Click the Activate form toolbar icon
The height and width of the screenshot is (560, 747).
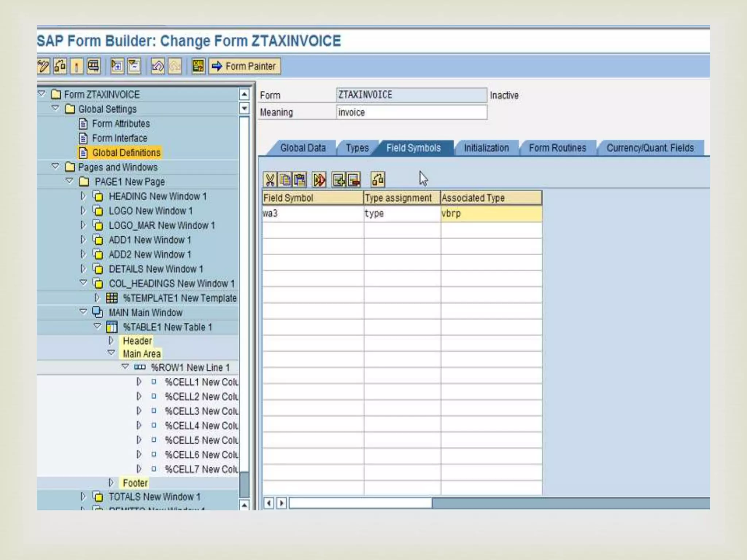[77, 66]
